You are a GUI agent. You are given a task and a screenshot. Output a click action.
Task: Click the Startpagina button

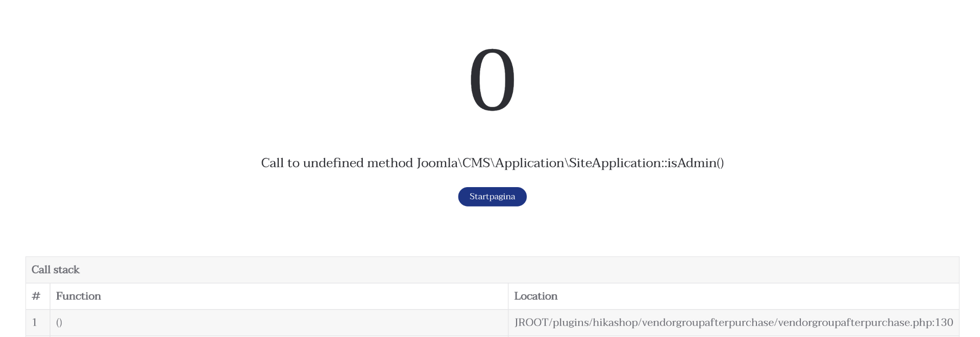pos(492,197)
